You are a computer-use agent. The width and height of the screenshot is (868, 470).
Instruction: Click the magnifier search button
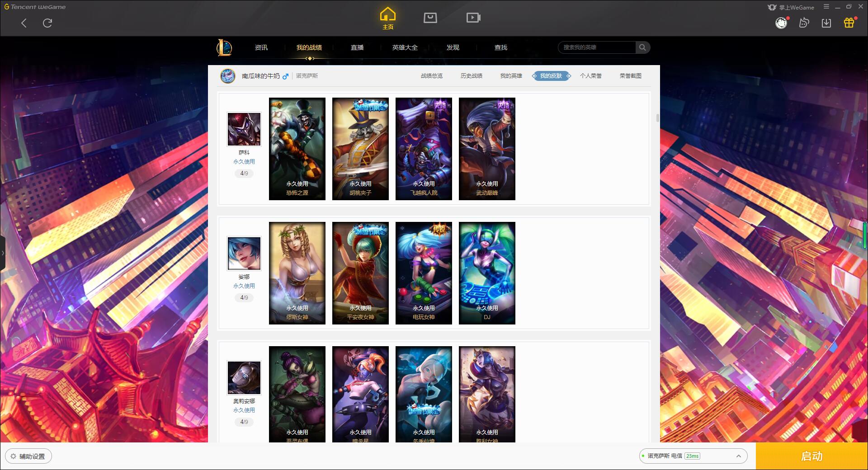[642, 47]
